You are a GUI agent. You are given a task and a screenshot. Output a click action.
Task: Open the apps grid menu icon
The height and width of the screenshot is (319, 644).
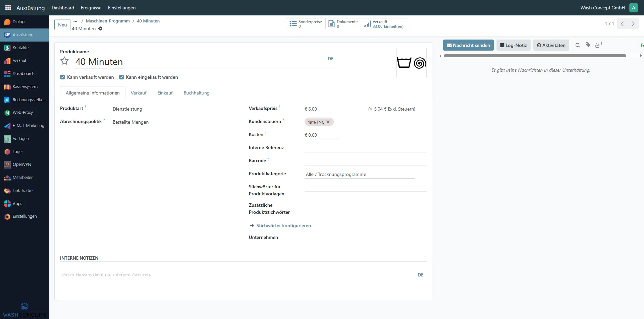[8, 7]
